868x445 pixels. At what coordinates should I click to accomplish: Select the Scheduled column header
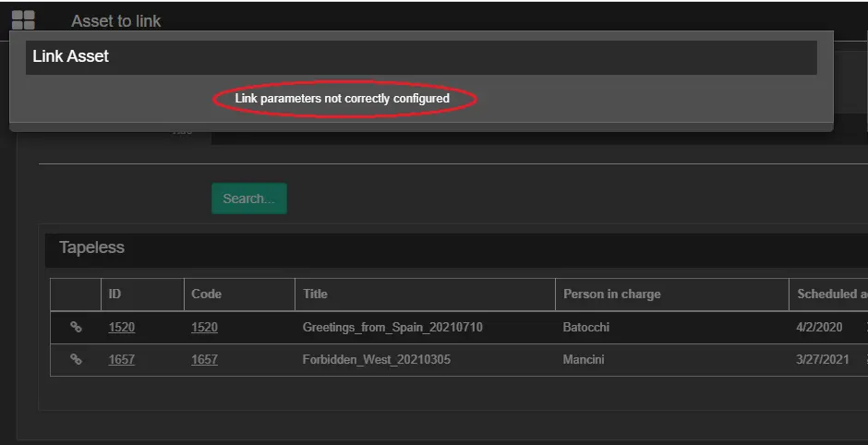coord(831,295)
